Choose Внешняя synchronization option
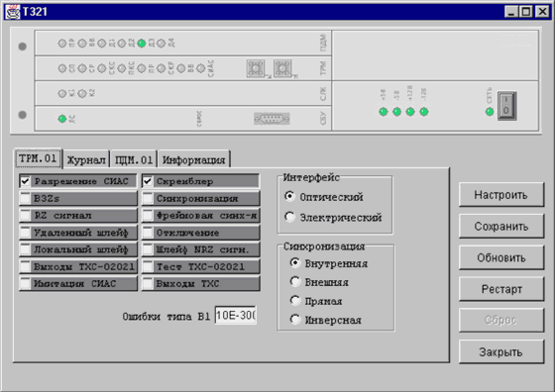 [x=295, y=282]
